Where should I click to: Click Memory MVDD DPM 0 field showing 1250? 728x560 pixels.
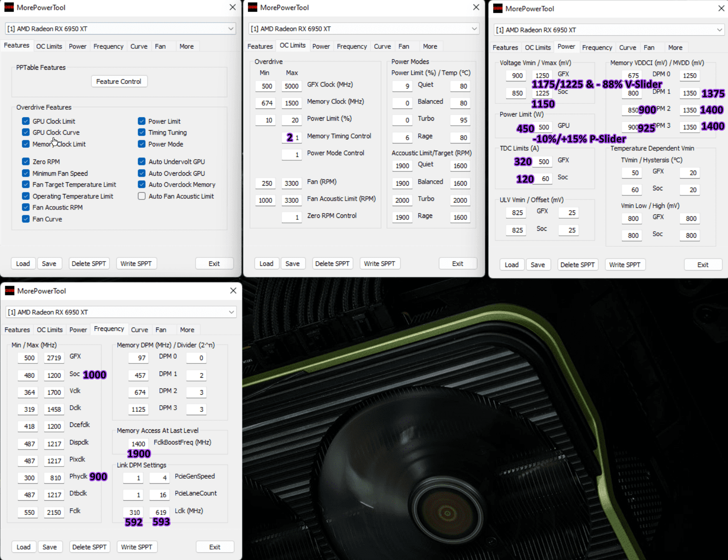(690, 76)
